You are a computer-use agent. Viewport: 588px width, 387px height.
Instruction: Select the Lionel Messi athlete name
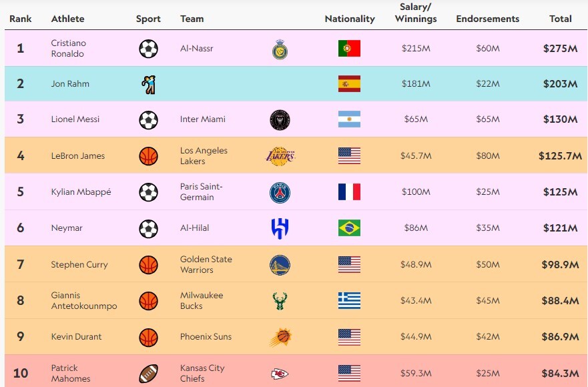coord(75,119)
